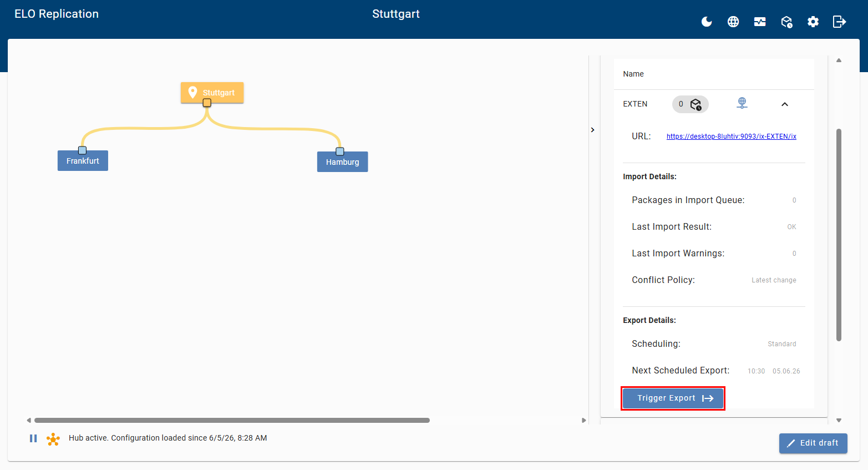Image resolution: width=868 pixels, height=470 pixels.
Task: Click the Edit draft button
Action: pos(813,443)
